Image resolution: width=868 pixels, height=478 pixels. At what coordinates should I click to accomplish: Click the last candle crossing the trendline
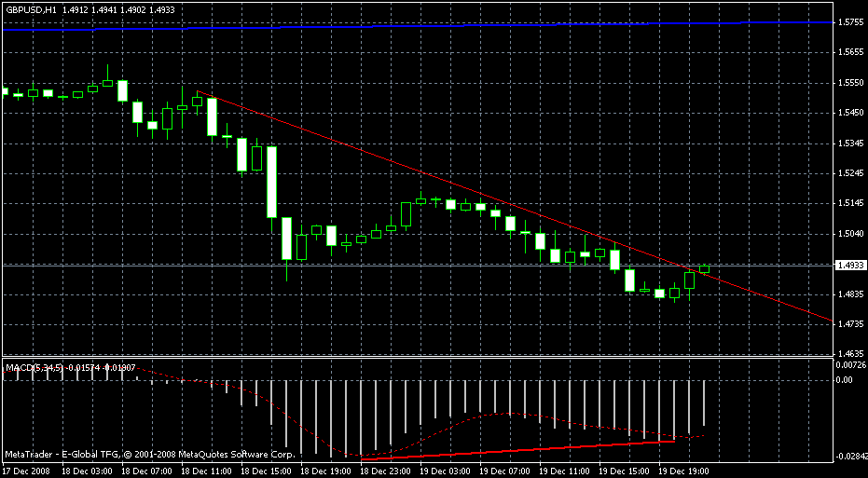704,269
